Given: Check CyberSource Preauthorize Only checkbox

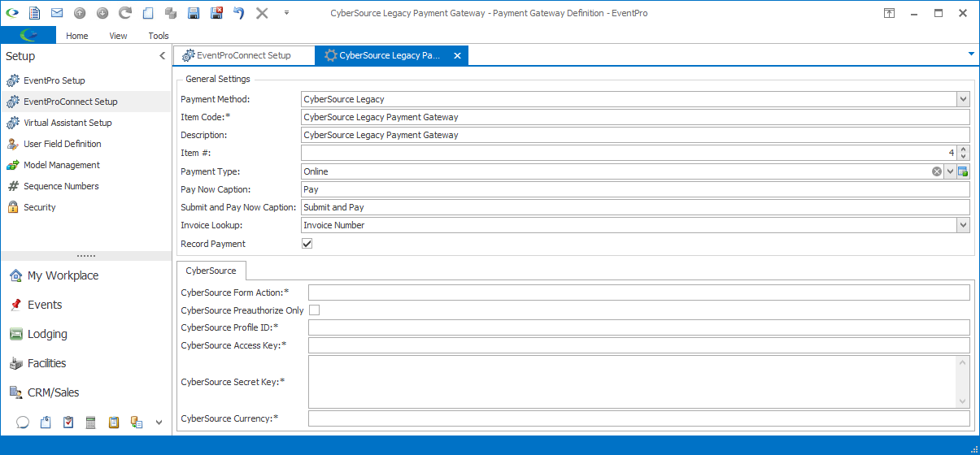Looking at the screenshot, I should coord(314,310).
